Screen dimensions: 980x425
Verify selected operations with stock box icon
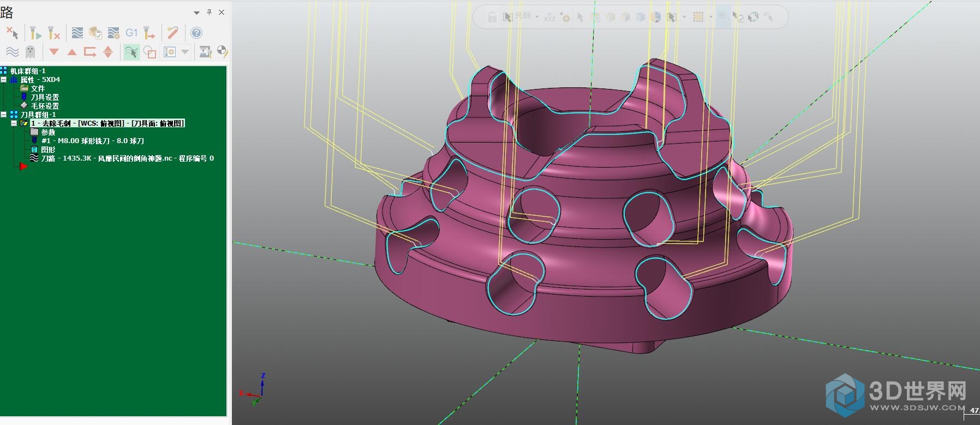[95, 33]
